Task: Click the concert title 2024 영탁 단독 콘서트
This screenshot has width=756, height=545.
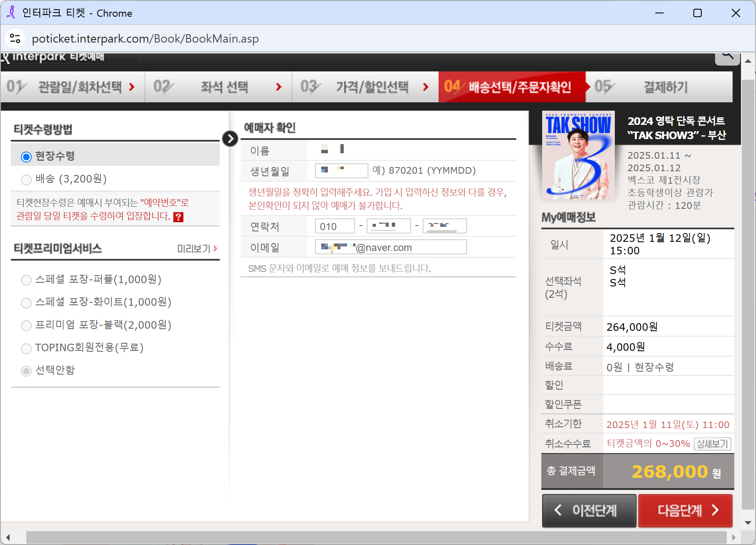Action: (676, 121)
